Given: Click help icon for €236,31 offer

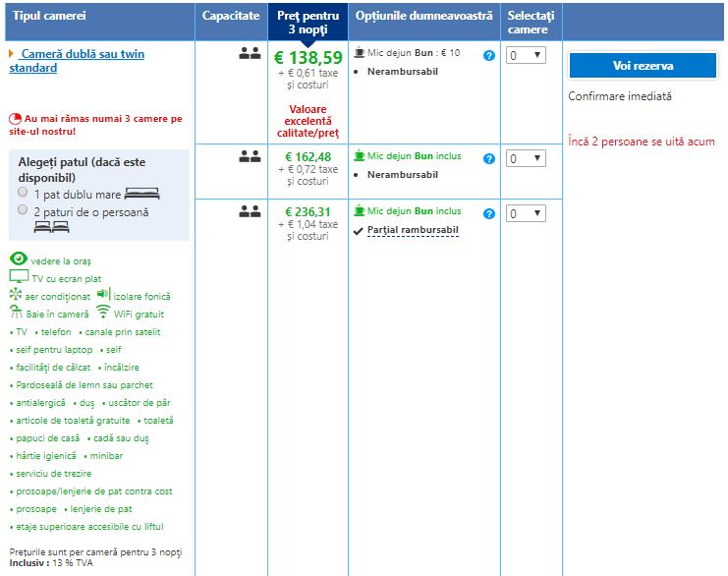Looking at the screenshot, I should pos(489,213).
